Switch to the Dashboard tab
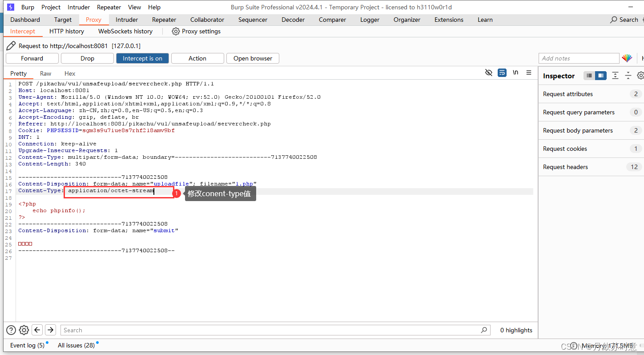 click(x=25, y=20)
